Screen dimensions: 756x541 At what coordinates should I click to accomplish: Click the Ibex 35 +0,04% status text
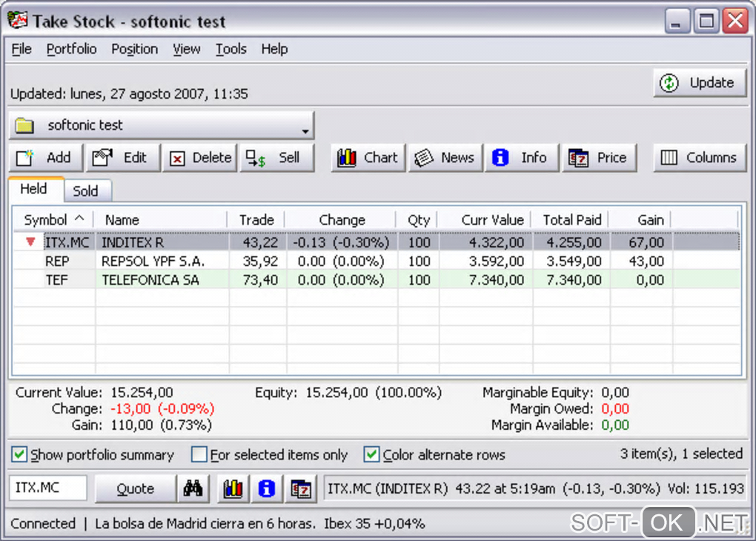(x=374, y=524)
